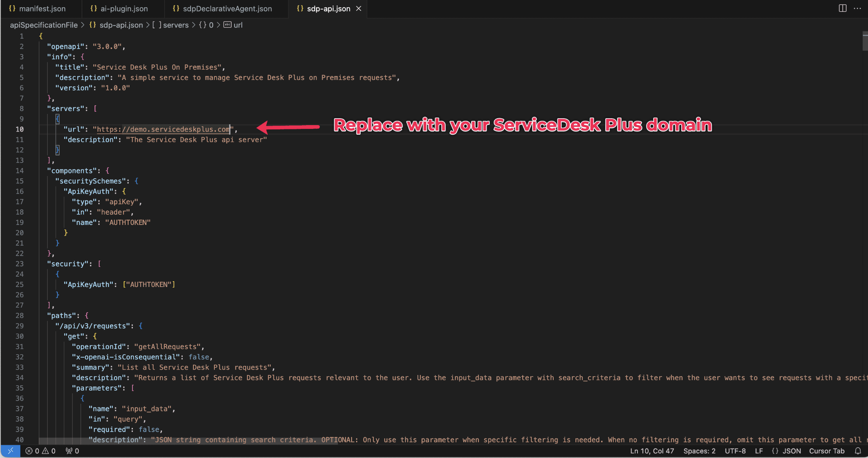
Task: Click line number 28 in the gutter
Action: [20, 316]
